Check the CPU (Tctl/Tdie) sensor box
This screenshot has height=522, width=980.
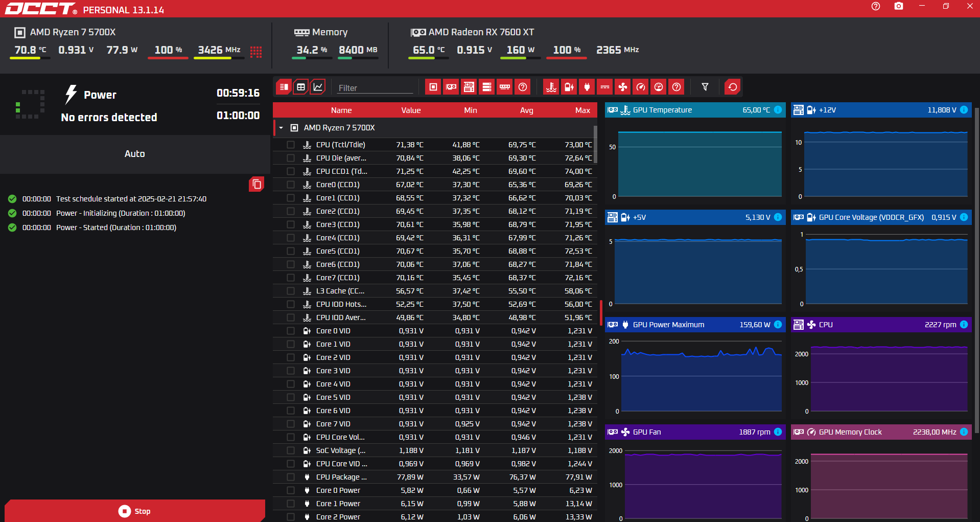tap(291, 145)
